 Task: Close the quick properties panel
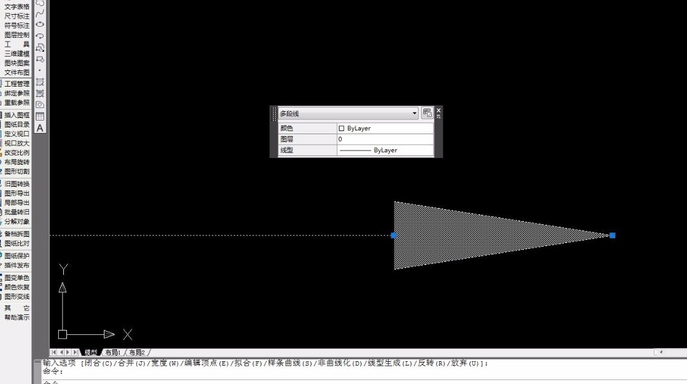tap(439, 111)
